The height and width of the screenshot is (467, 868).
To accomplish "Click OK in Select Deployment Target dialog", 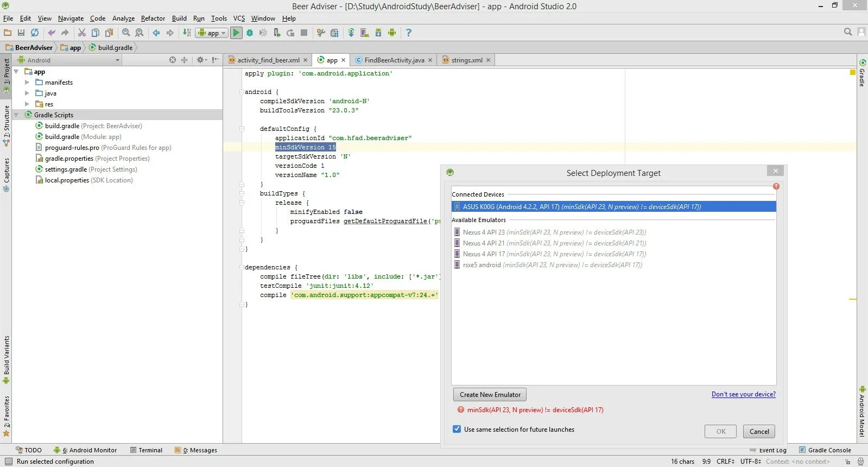I will point(720,432).
